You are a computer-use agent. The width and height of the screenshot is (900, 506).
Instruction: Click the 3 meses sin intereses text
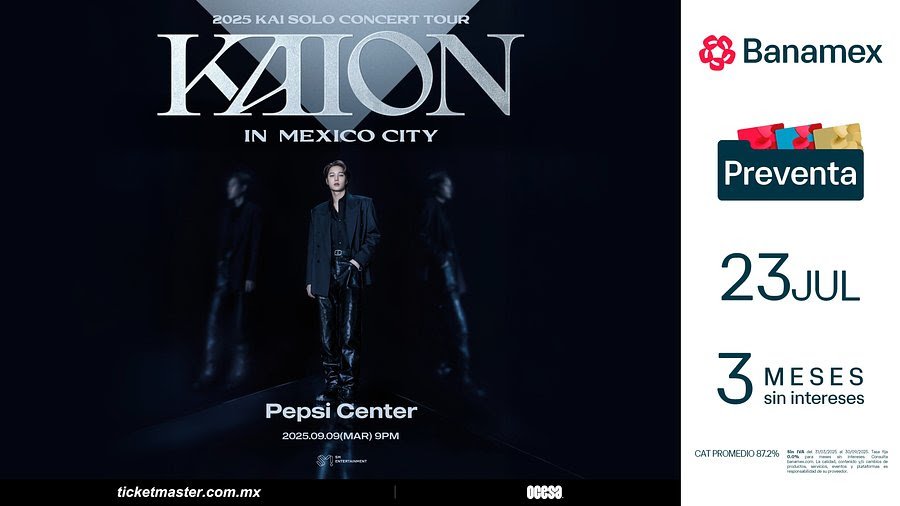coord(791,379)
